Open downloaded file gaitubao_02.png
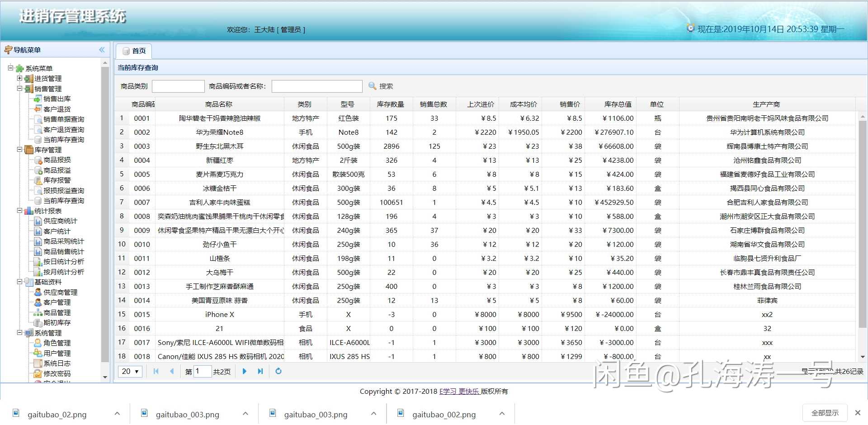Screen dimensions: 868x425 pos(57,414)
